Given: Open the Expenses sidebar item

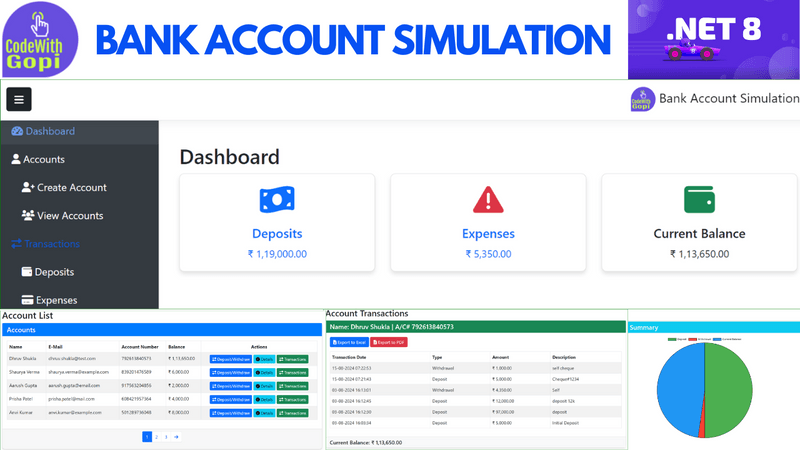Looking at the screenshot, I should click(x=55, y=299).
